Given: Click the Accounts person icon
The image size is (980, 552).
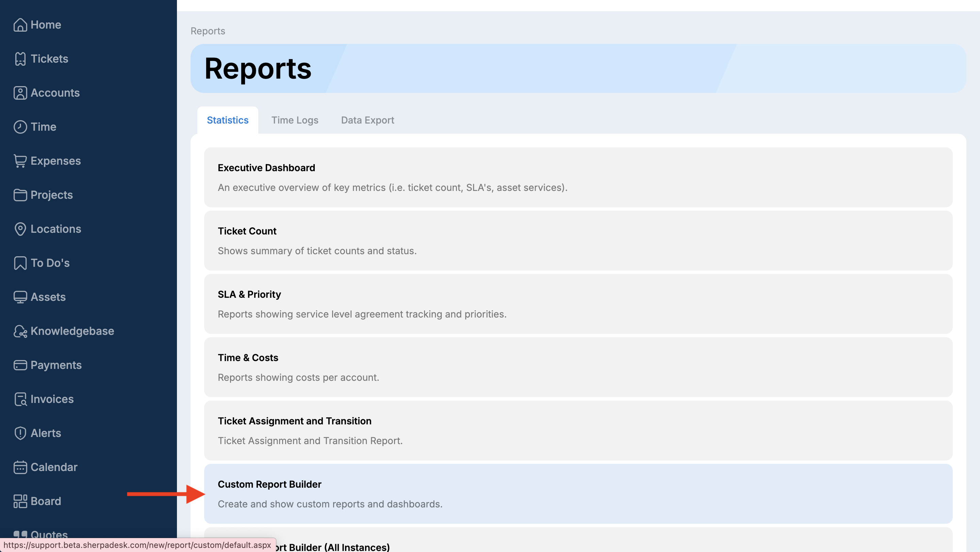Looking at the screenshot, I should point(20,93).
